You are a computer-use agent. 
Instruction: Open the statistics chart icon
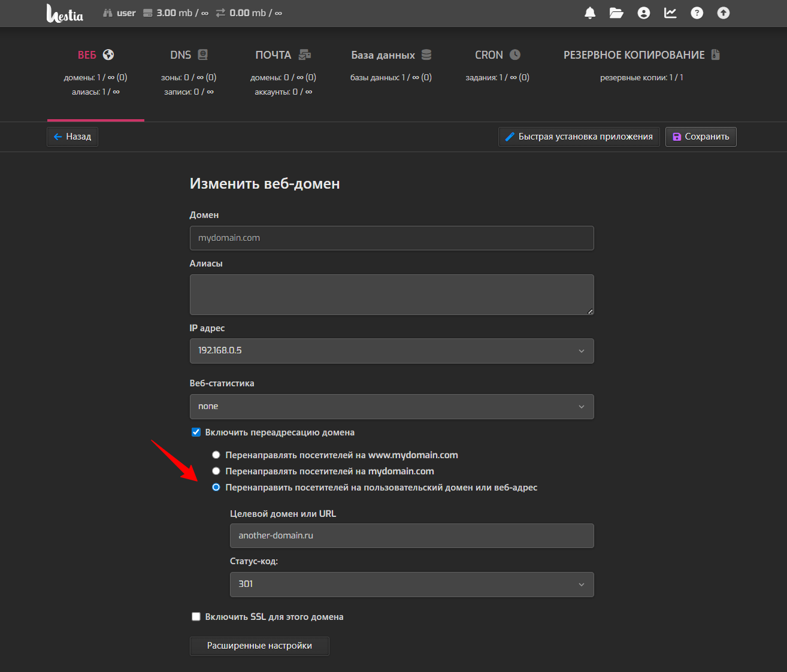670,13
